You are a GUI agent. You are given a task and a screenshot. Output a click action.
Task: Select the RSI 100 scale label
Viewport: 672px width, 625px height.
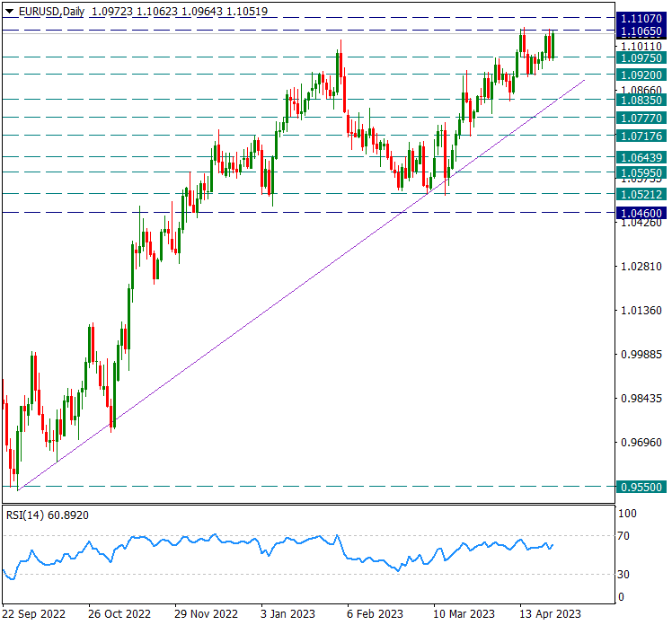[x=627, y=514]
